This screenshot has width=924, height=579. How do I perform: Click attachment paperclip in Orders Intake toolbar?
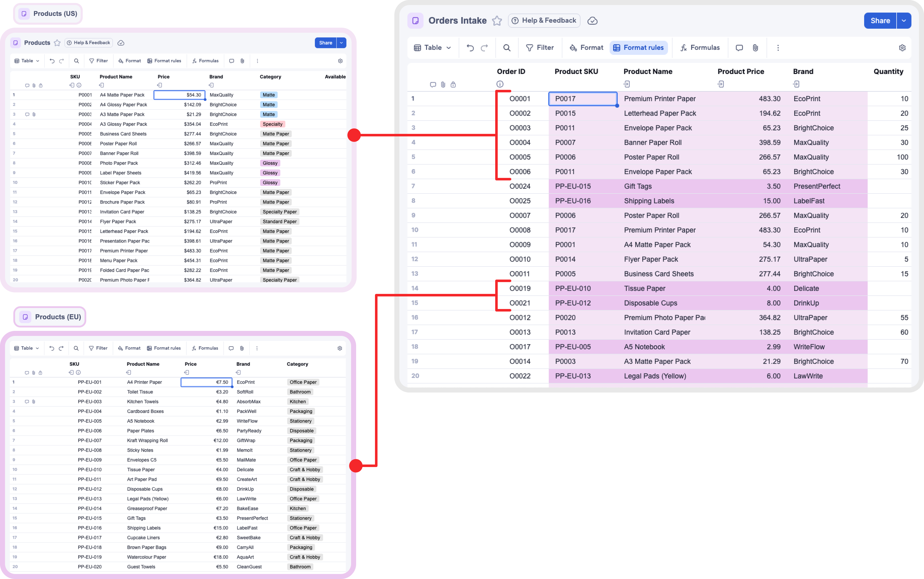(755, 48)
